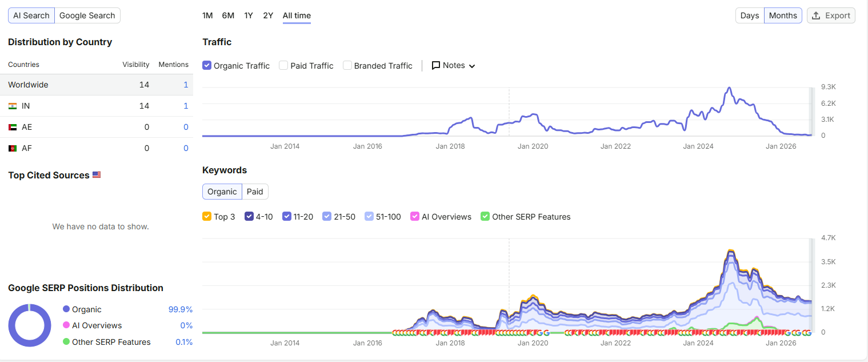The width and height of the screenshot is (868, 362).
Task: Open the IN mentions count link
Action: point(186,106)
